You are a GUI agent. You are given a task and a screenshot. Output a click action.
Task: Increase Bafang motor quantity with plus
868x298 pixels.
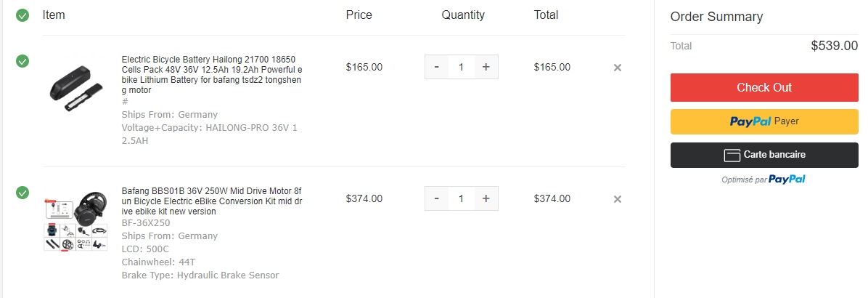point(486,198)
